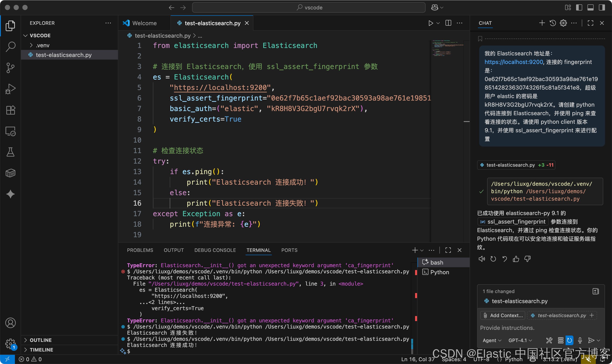
Task: Open the Extensions view
Action: pyautogui.click(x=10, y=110)
